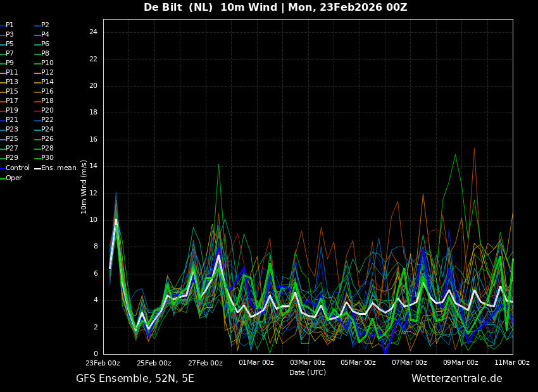
Task: Click the P1 legend entry
Action: tap(9, 25)
